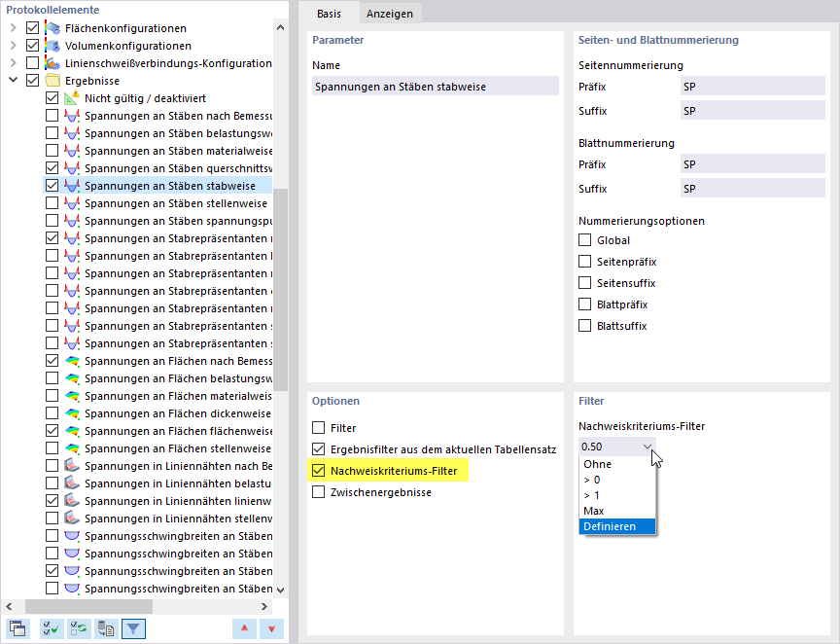
Task: Expand the Flächenkonfigurationen tree node
Action: (14, 28)
